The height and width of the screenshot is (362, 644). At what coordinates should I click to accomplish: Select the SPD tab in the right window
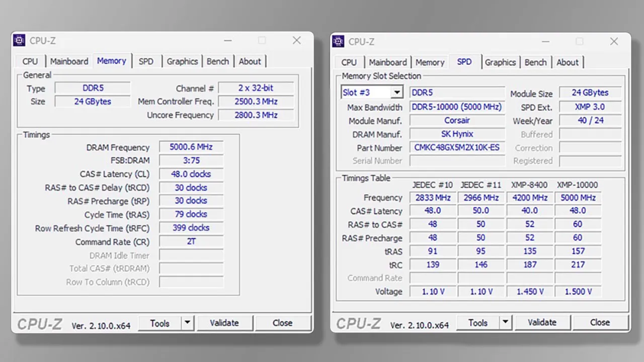464,61
